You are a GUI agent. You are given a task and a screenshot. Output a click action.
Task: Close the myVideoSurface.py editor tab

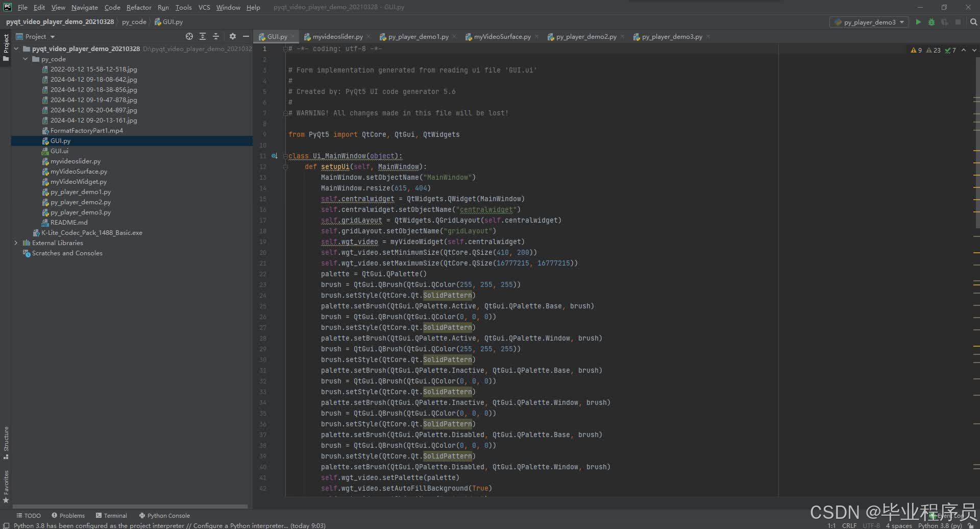coord(536,36)
